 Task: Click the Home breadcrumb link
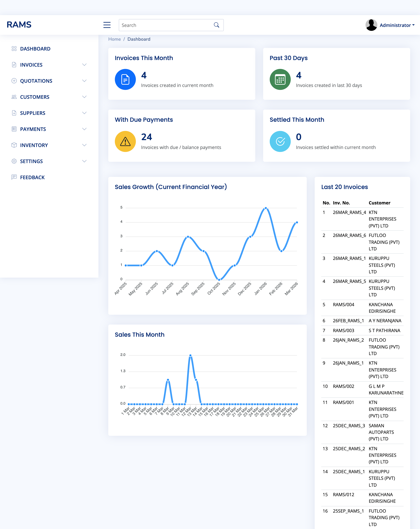pos(114,39)
